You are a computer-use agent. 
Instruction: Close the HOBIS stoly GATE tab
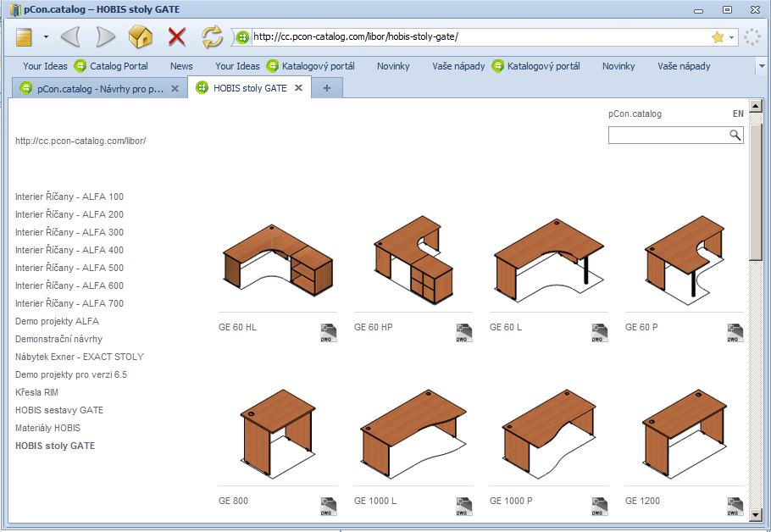click(x=298, y=88)
